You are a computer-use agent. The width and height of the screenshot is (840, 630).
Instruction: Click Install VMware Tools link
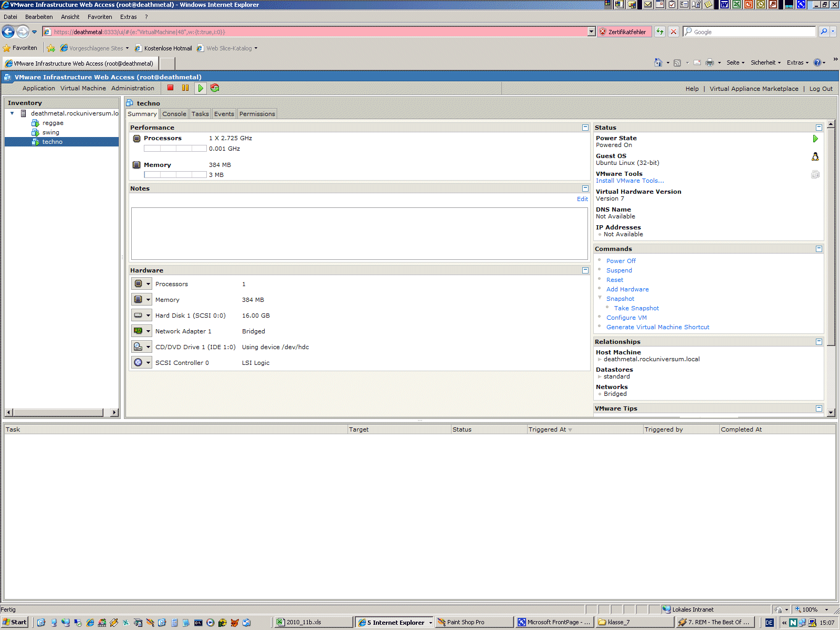click(629, 181)
